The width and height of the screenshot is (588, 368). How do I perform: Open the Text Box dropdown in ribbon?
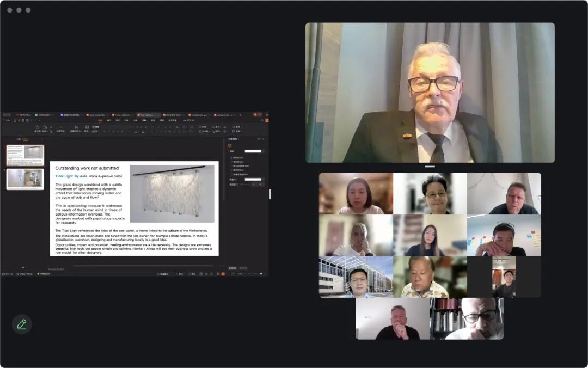[x=204, y=131]
